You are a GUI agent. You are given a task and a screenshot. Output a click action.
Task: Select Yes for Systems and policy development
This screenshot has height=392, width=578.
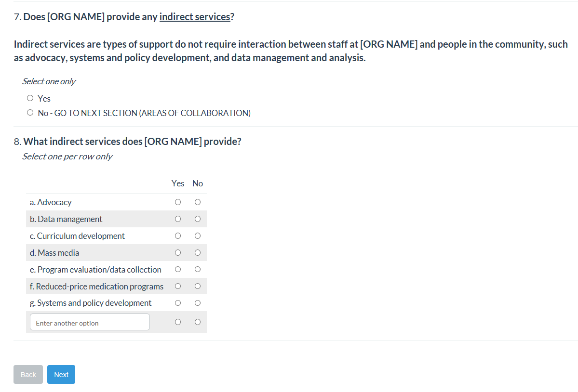[178, 303]
